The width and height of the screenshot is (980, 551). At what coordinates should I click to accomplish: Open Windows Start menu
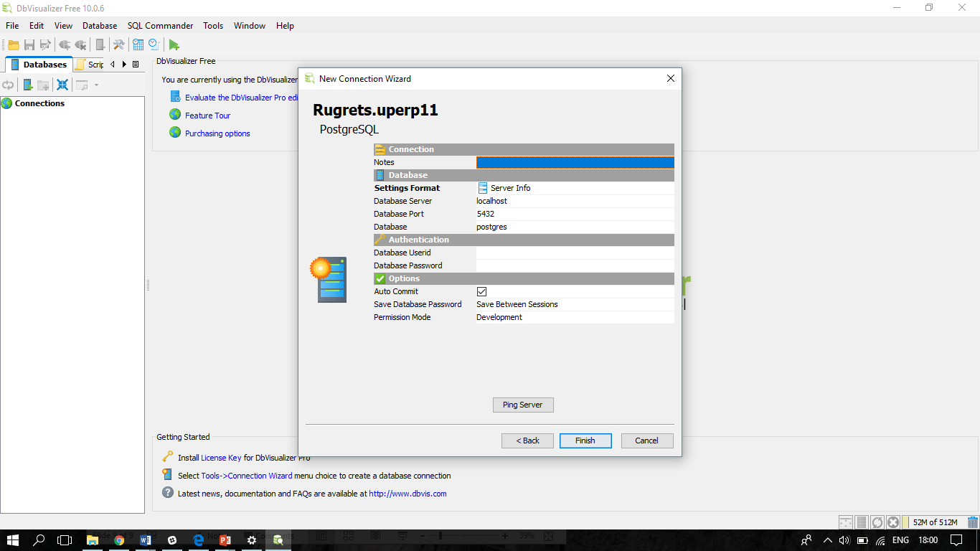point(13,540)
